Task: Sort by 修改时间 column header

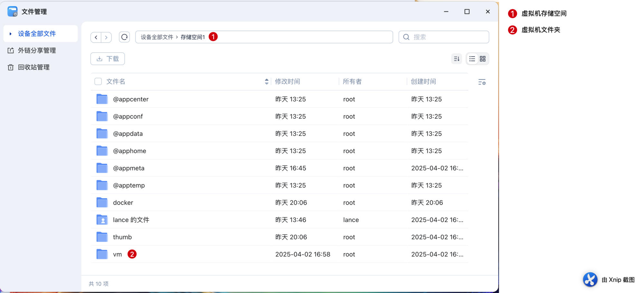Action: [x=287, y=82]
